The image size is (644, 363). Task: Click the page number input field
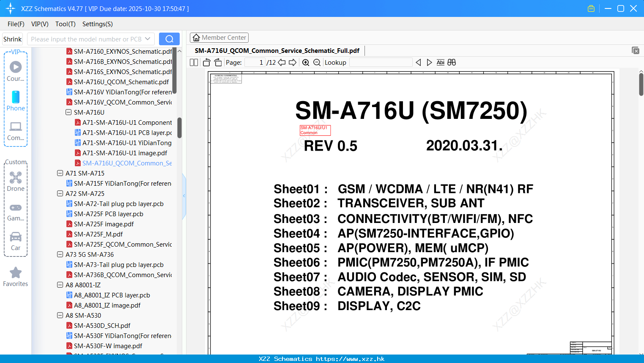pos(255,62)
